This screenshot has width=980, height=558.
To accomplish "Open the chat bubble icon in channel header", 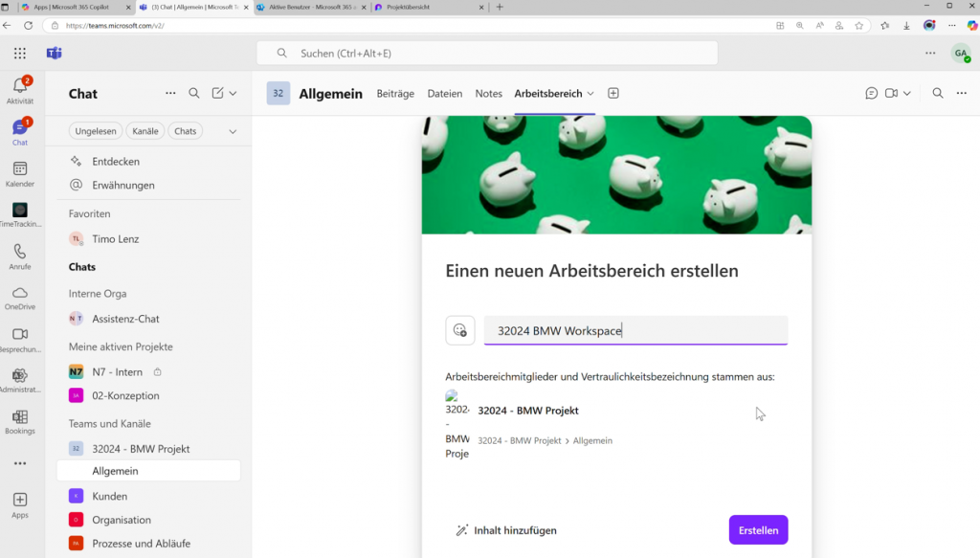I will (870, 93).
